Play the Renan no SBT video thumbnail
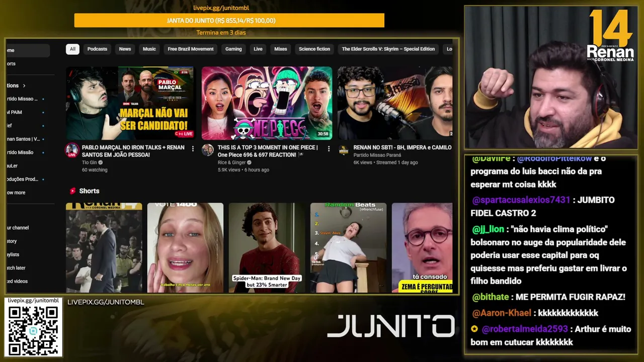The height and width of the screenshot is (362, 644). pyautogui.click(x=395, y=103)
